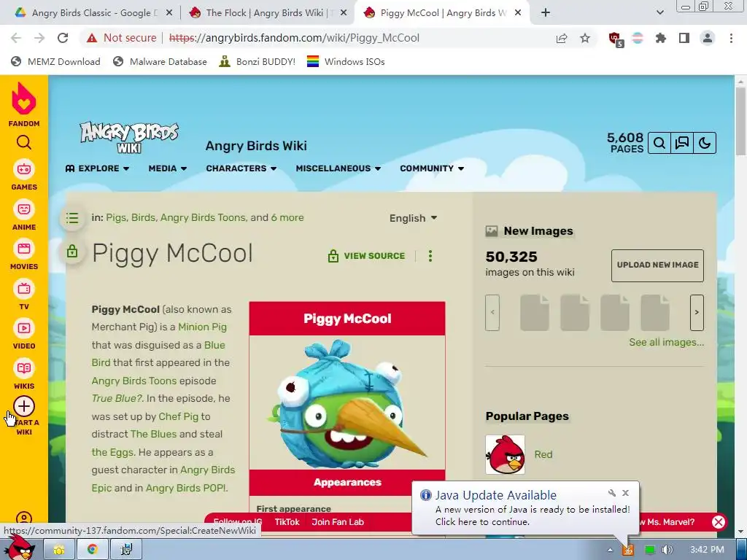Viewport: 747px width, 560px height.
Task: Toggle the browser side panel icon
Action: [684, 38]
